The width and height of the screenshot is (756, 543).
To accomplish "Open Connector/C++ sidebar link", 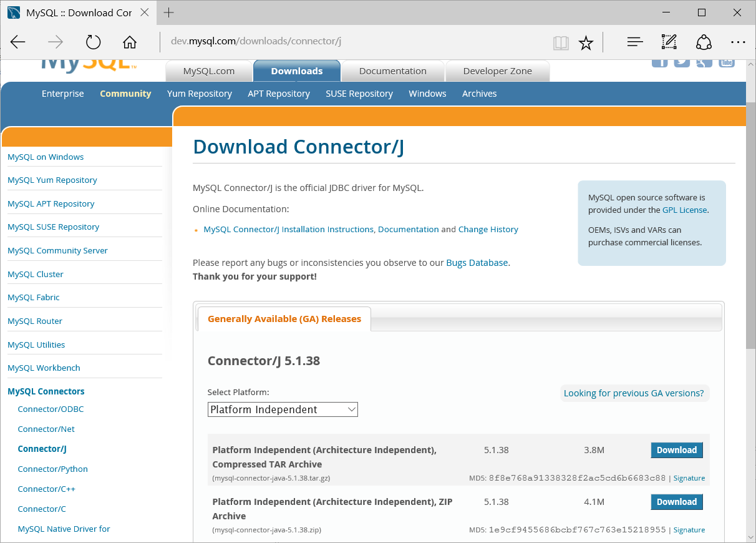I will coord(47,489).
